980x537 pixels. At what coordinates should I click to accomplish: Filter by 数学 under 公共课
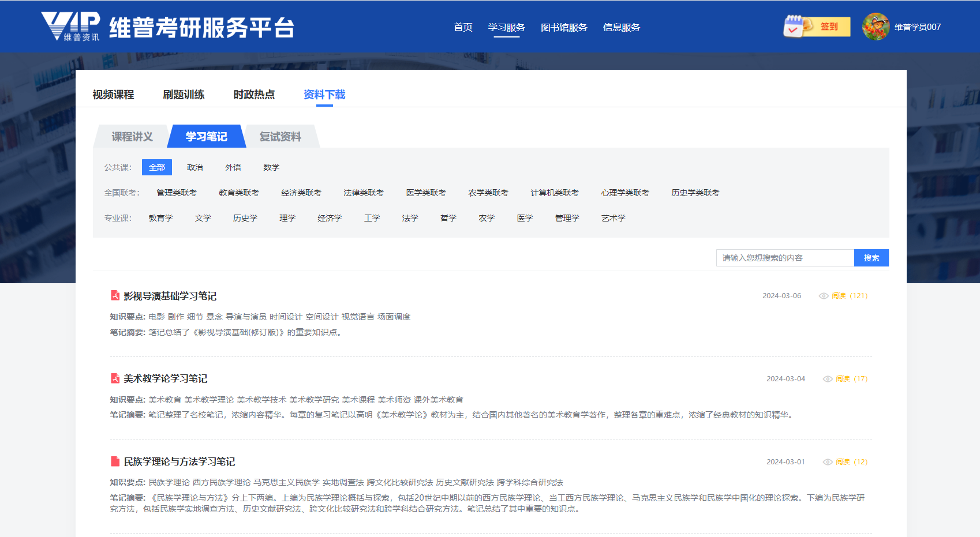tap(271, 167)
